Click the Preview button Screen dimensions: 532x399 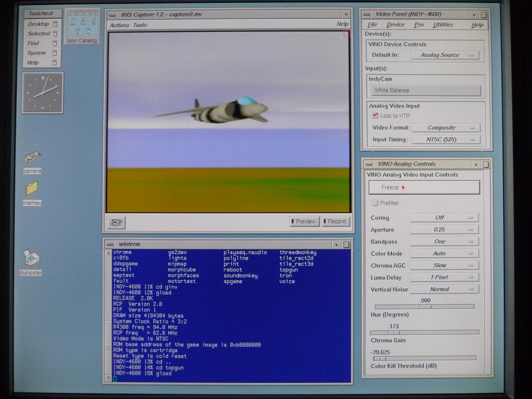[305, 222]
